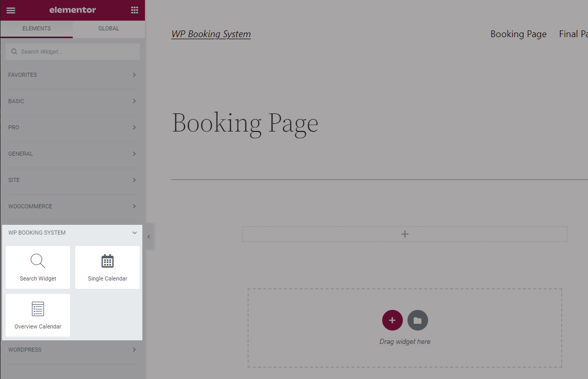
Task: Click the Drag widget here text
Action: [404, 341]
